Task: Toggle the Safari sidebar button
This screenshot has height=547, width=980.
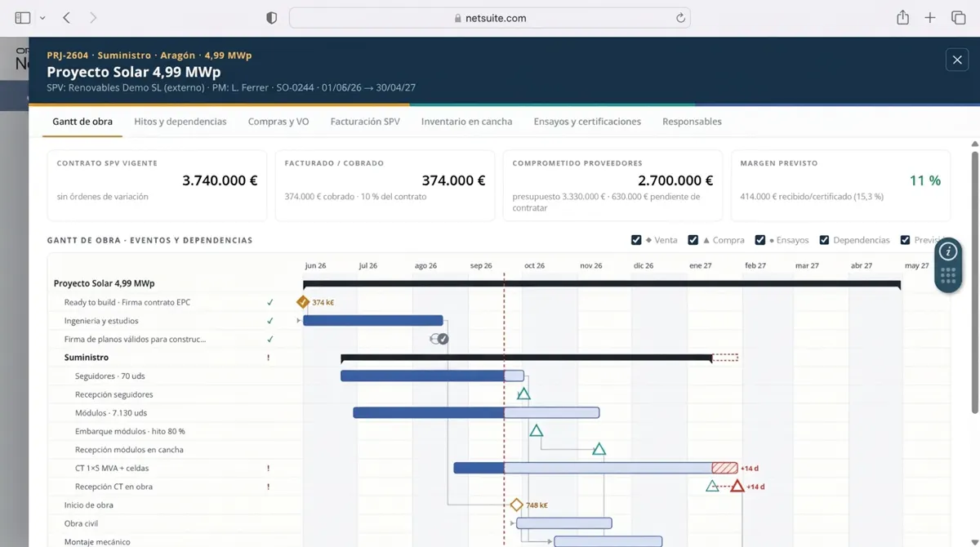Action: tap(23, 18)
